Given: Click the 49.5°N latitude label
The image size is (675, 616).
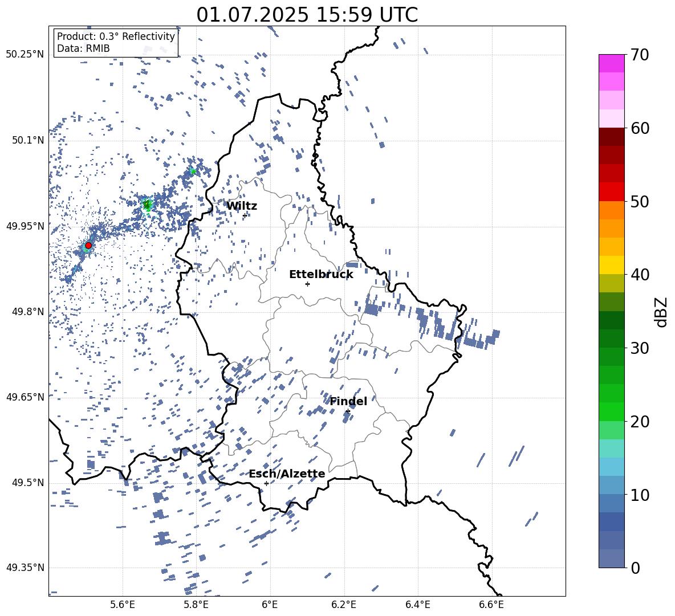Looking at the screenshot, I should tap(27, 483).
